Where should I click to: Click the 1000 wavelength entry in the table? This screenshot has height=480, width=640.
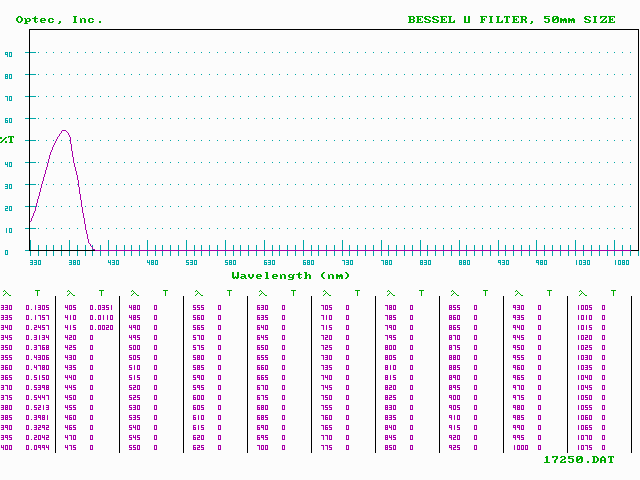click(x=520, y=446)
